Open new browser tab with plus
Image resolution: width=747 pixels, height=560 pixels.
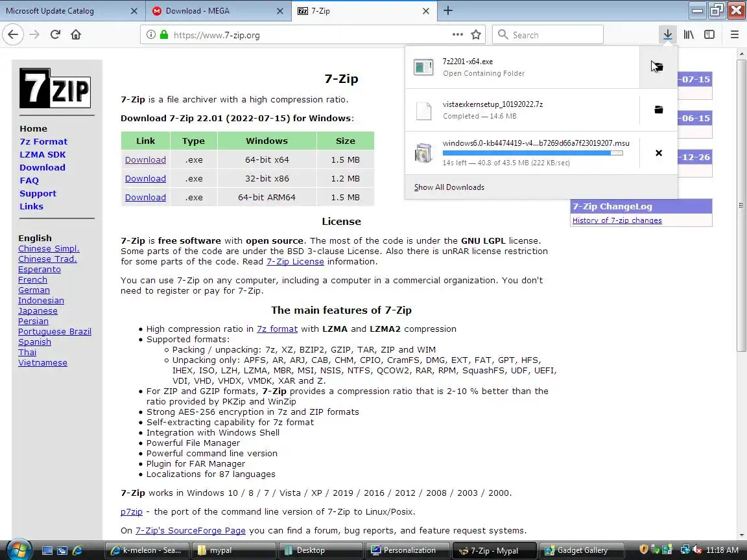(448, 10)
